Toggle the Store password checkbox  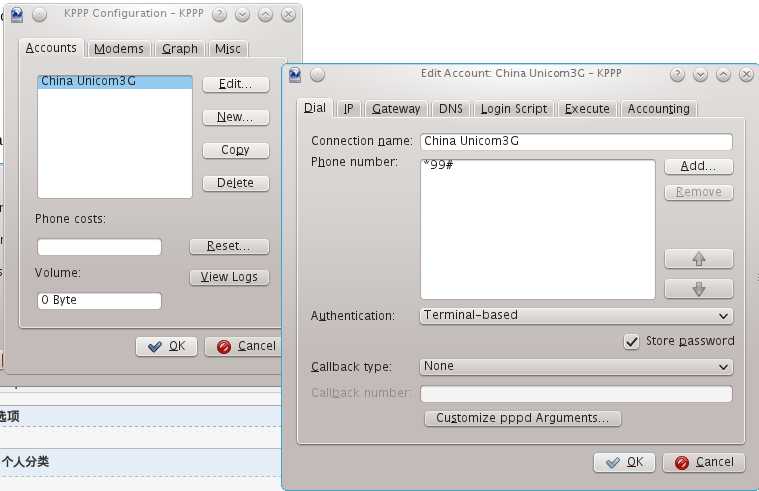click(x=631, y=341)
